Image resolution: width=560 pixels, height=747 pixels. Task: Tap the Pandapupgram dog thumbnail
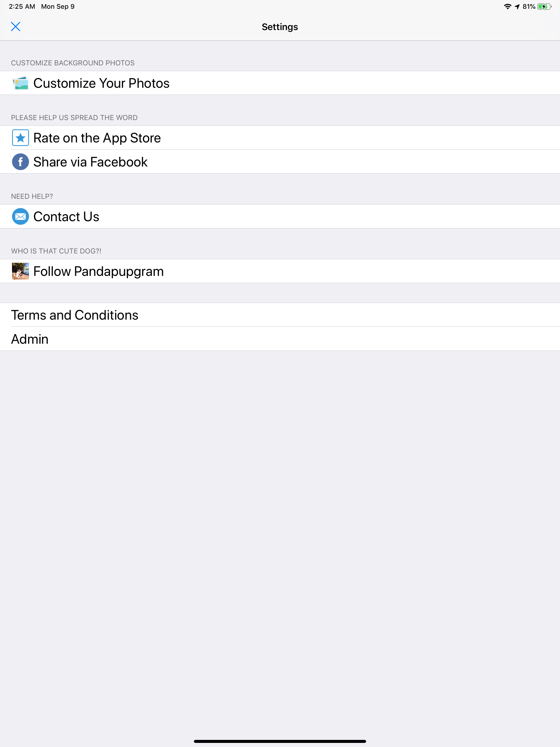[x=20, y=271]
